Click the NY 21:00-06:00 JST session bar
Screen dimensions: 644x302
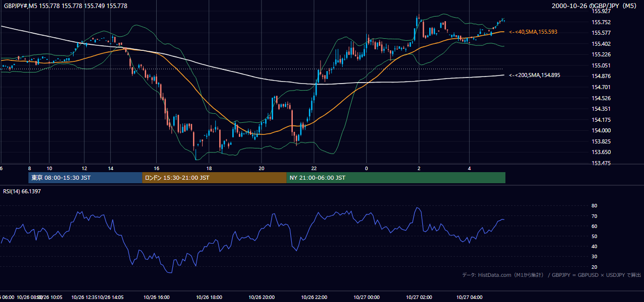(396, 178)
